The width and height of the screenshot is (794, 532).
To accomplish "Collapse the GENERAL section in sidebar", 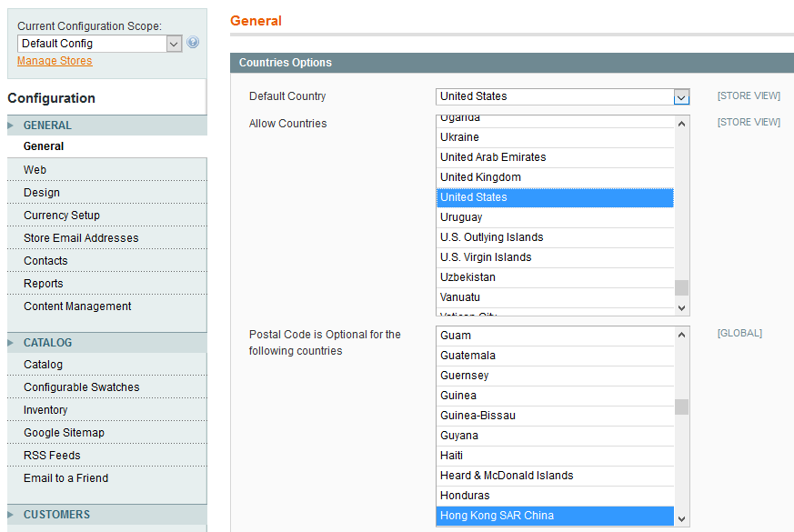I will click(47, 125).
